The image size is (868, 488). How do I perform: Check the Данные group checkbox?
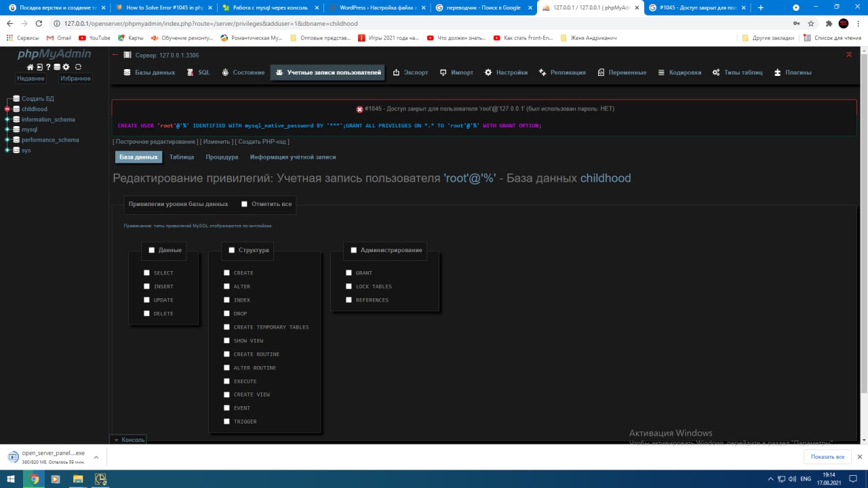click(x=152, y=250)
